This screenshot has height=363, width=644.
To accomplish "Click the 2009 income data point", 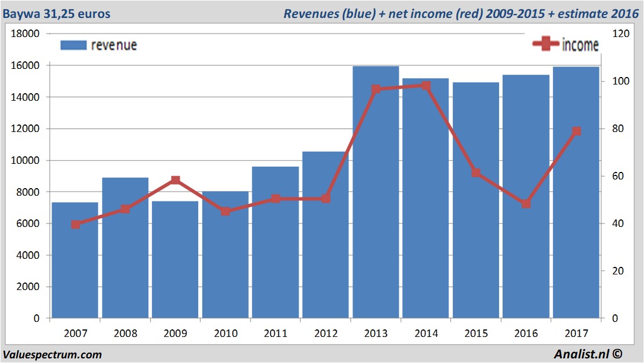I will 176,180.
